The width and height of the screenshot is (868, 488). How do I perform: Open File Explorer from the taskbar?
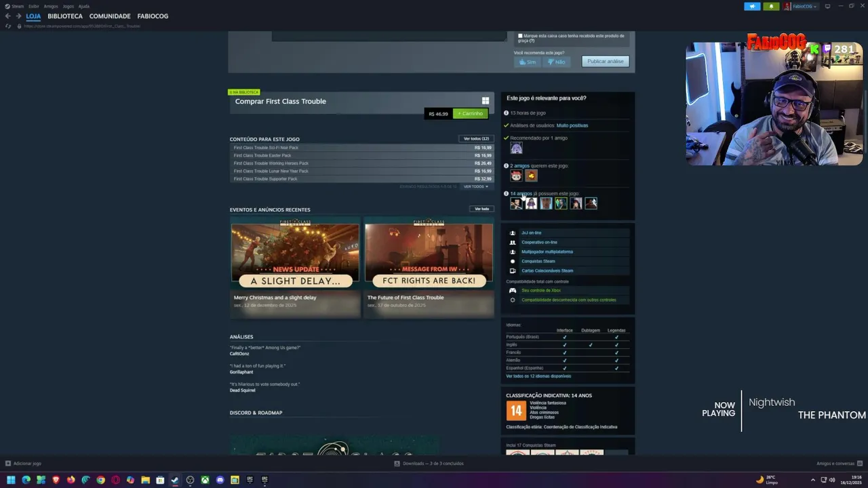[x=145, y=480]
